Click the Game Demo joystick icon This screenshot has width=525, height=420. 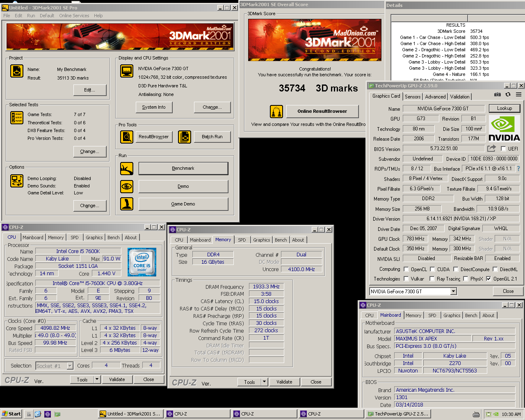pos(127,204)
